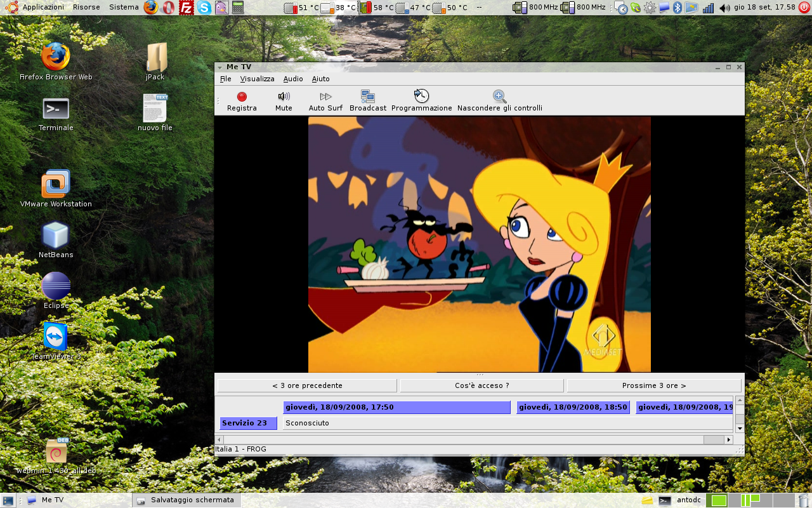The image size is (812, 508).
Task: Open the Me TV window menu arrow
Action: 219,67
